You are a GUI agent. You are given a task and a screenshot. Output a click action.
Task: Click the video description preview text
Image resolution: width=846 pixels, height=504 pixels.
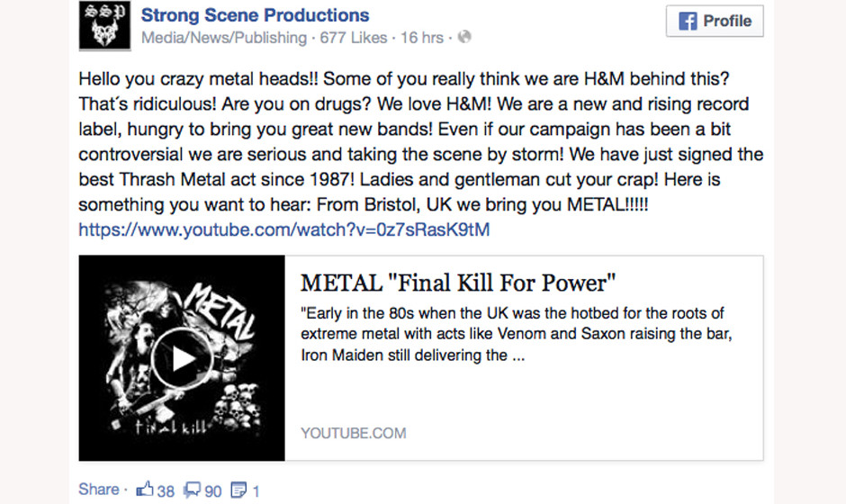[x=512, y=334]
